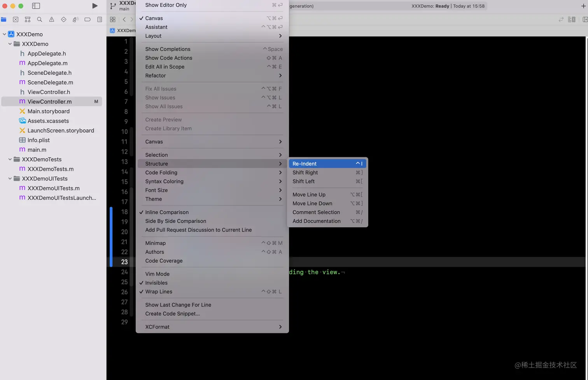Open the symbol navigator
The height and width of the screenshot is (380, 588).
[x=28, y=19]
